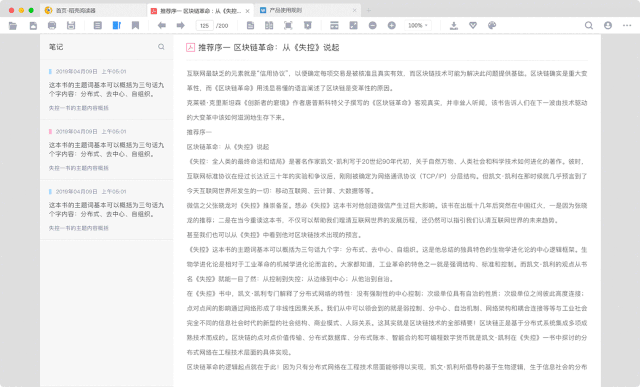Print the document with the printer icon
The height and width of the screenshot is (387, 640).
52,25
